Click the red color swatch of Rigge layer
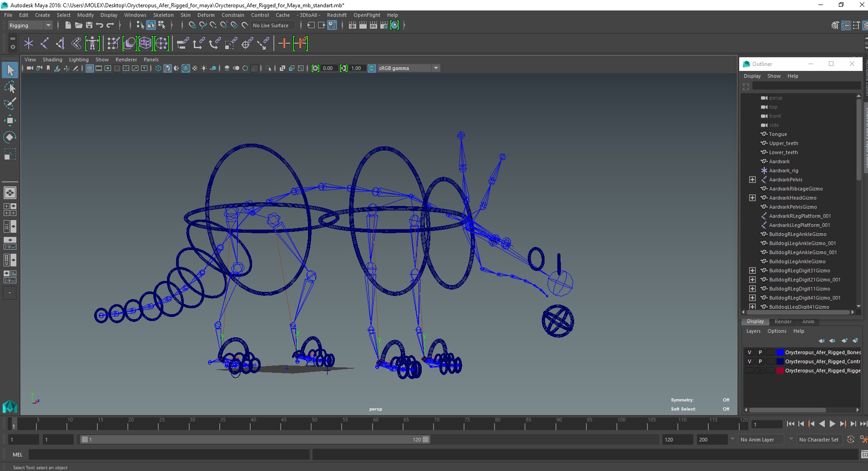Viewport: 868px width, 471px height. click(x=780, y=371)
